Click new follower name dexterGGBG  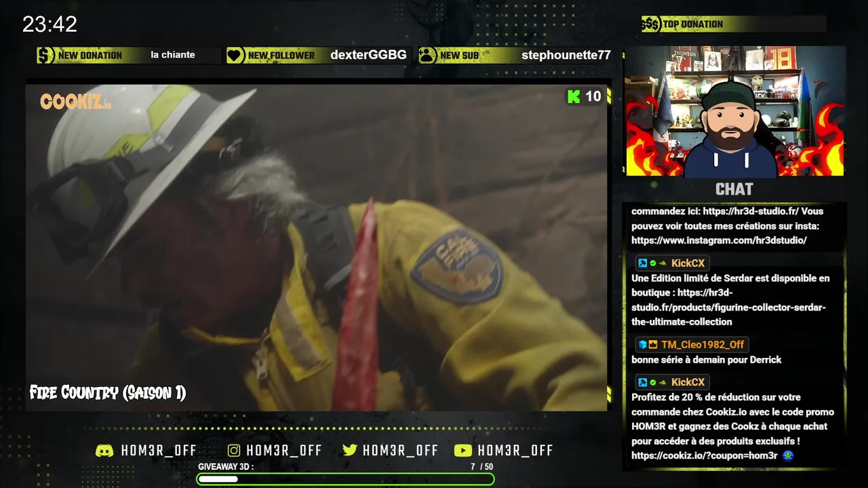(x=368, y=55)
